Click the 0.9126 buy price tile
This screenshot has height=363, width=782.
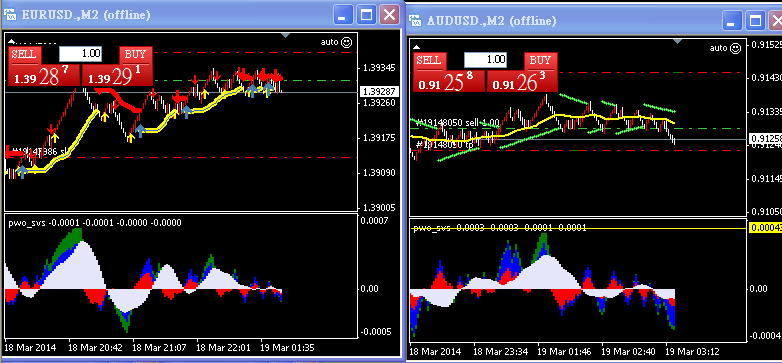(522, 81)
